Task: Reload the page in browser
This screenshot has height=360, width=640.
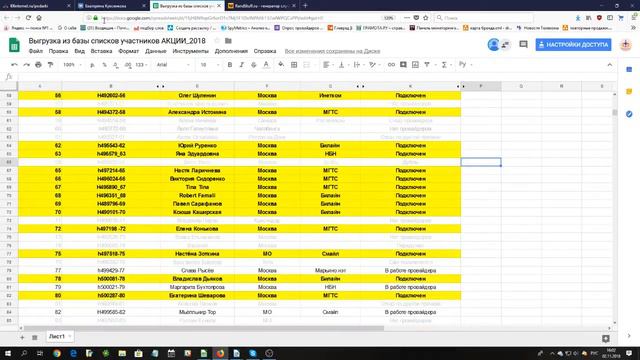Action: [28, 18]
